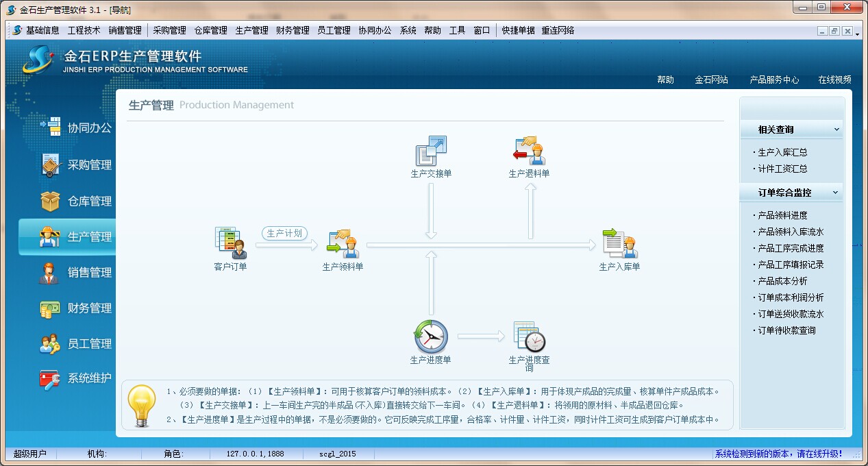Click 快捷单据 in the menu bar
The height and width of the screenshot is (466, 868).
pyautogui.click(x=518, y=30)
